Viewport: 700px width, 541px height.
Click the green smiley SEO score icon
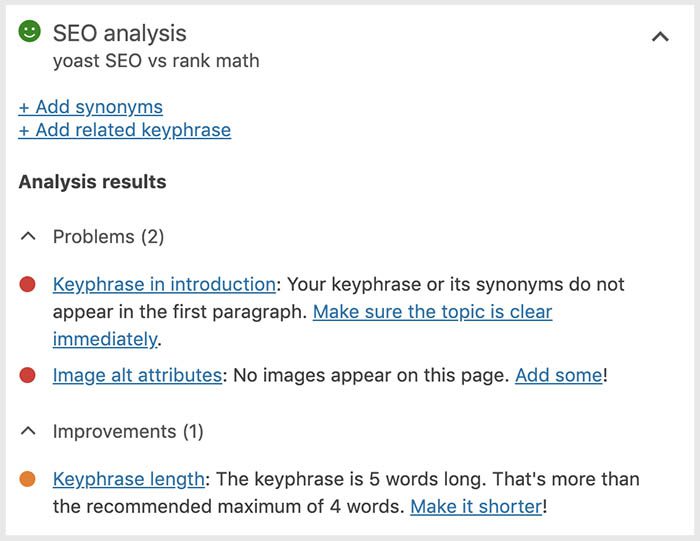pyautogui.click(x=29, y=31)
